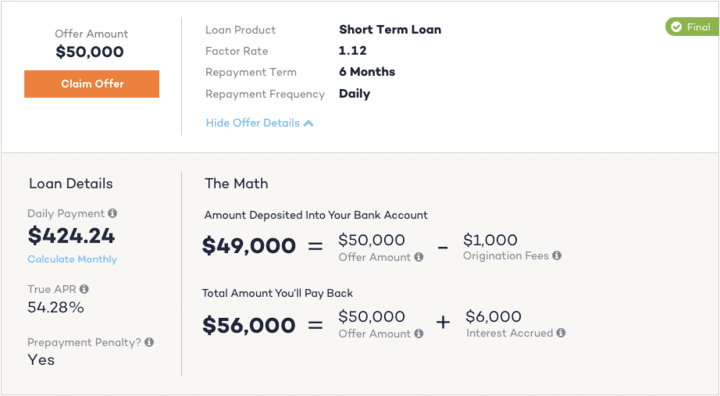Click info icon next to Prepayment Penalty
Screen dimensions: 720x396
(x=149, y=342)
